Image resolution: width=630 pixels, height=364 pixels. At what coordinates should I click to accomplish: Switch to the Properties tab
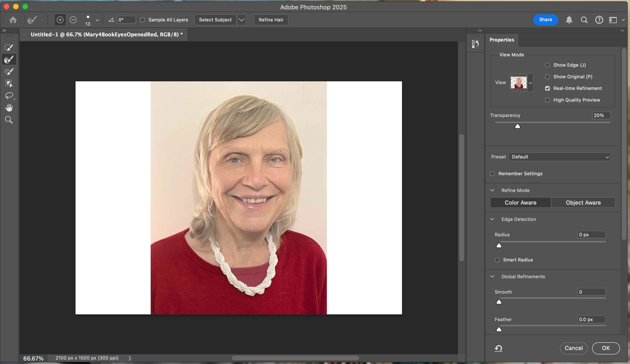502,40
